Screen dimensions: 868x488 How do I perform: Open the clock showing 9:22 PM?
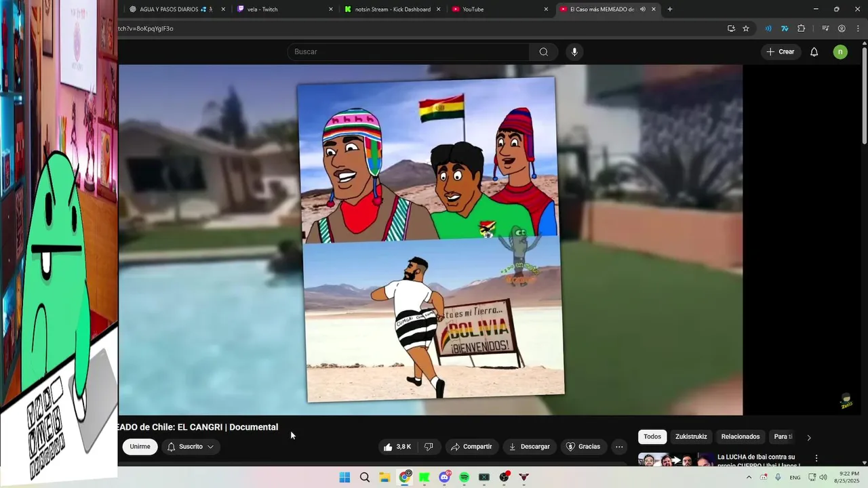pyautogui.click(x=849, y=477)
